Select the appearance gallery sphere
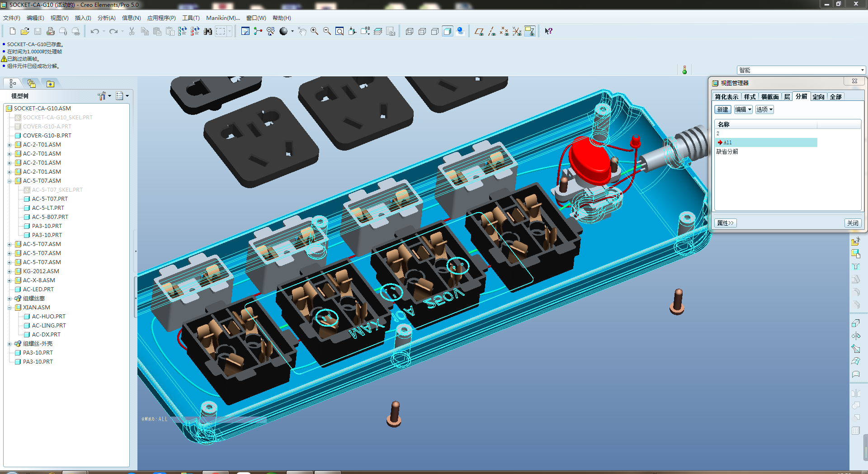The width and height of the screenshot is (868, 474). tap(283, 31)
